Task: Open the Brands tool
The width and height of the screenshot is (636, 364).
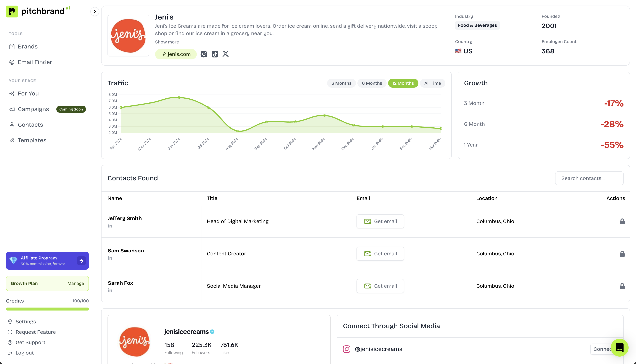Action: (x=28, y=46)
